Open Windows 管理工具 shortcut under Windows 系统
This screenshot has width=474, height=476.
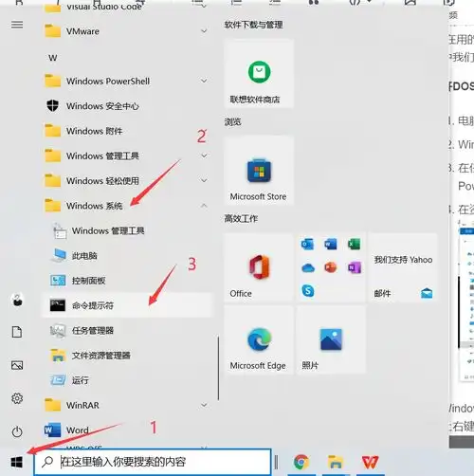[128, 230]
